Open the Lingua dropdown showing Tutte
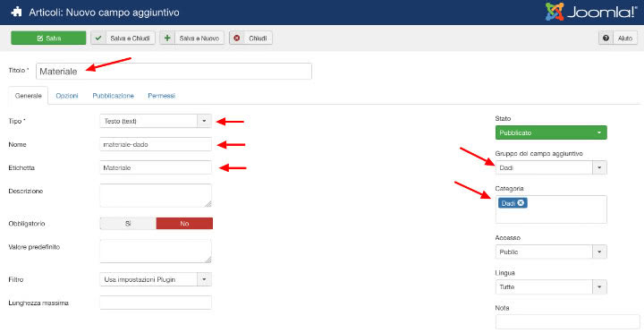Screen dimensions: 644x333 pos(551,287)
